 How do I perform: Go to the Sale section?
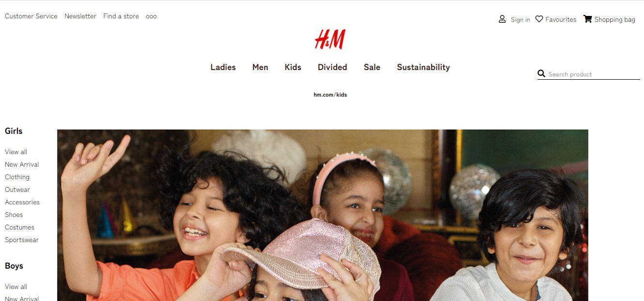point(372,67)
